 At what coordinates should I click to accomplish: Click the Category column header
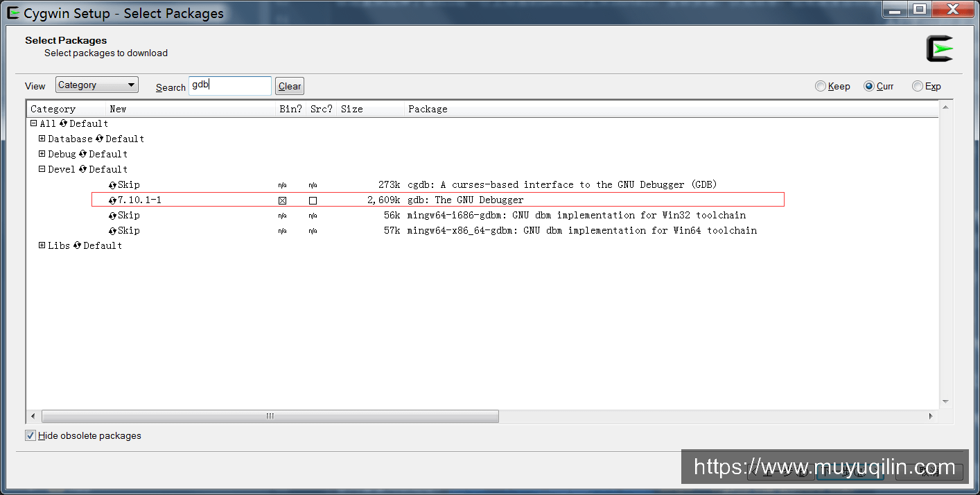click(67, 109)
